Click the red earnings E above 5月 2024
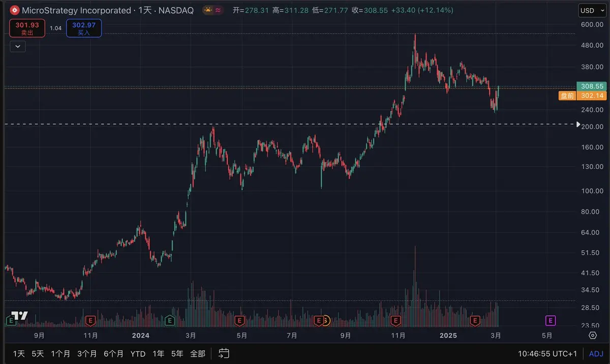 (239, 320)
